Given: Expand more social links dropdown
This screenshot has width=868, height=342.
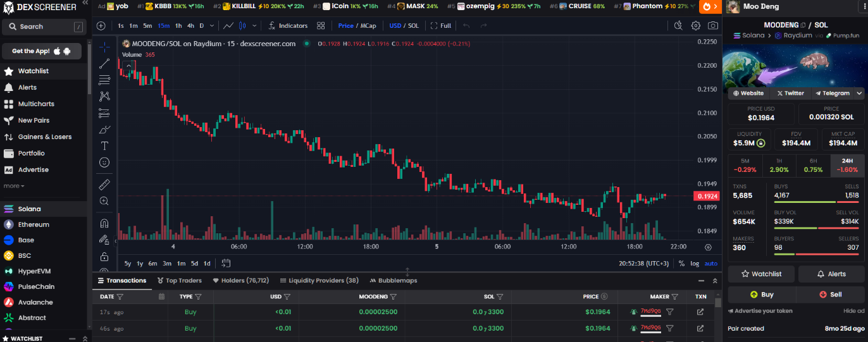Looking at the screenshot, I should point(859,93).
